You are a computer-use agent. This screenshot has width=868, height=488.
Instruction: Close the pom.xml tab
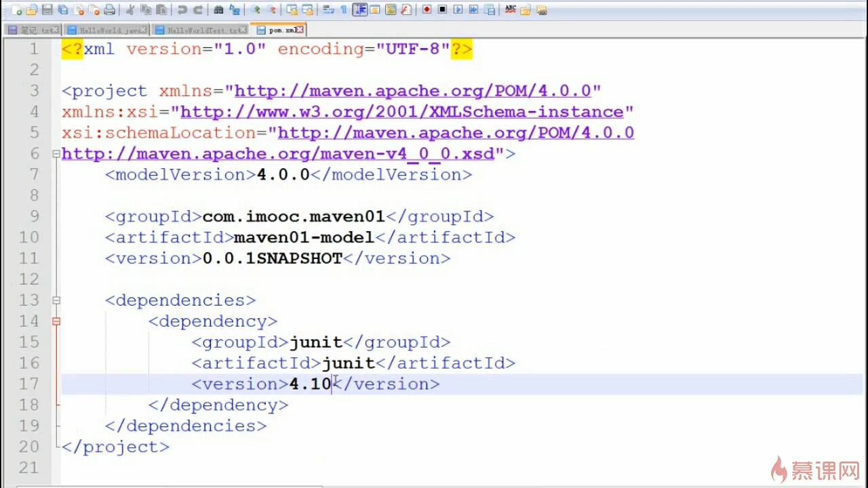tap(300, 30)
